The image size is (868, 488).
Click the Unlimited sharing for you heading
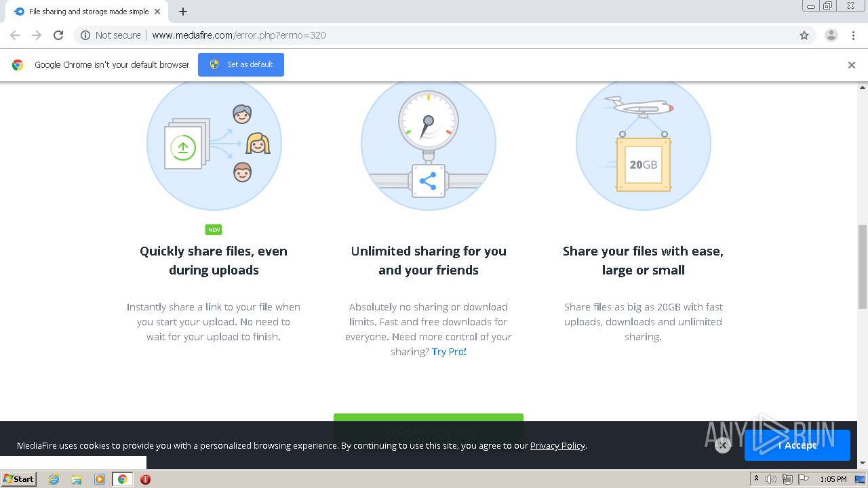point(429,260)
